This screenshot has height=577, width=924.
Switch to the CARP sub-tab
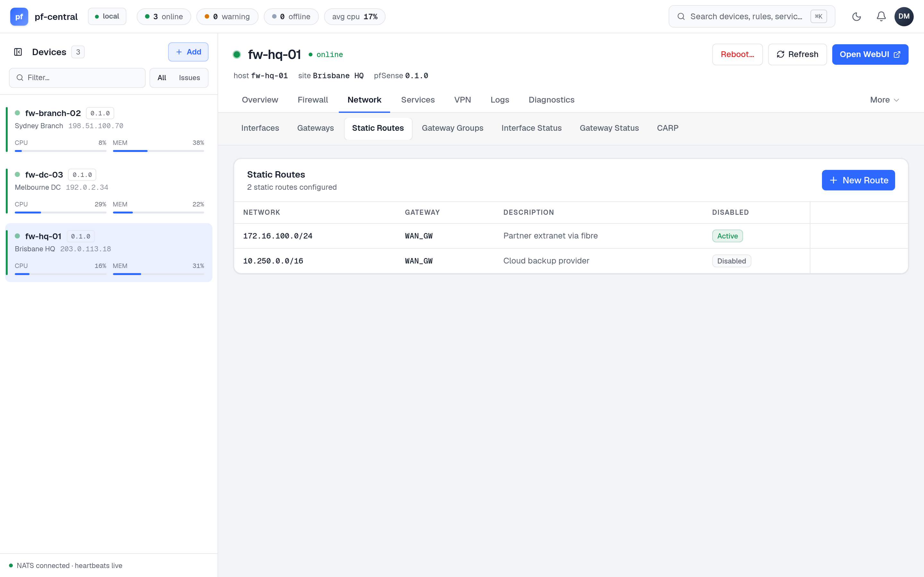pos(667,128)
